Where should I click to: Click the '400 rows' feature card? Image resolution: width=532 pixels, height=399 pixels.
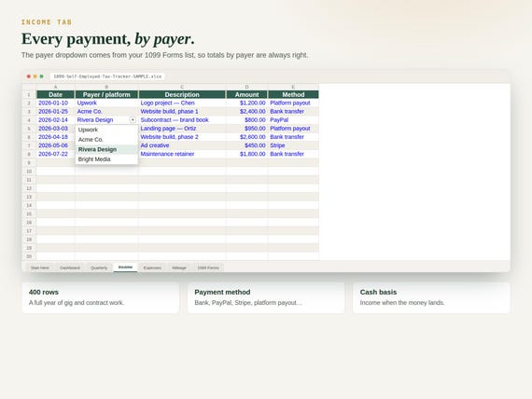(101, 297)
